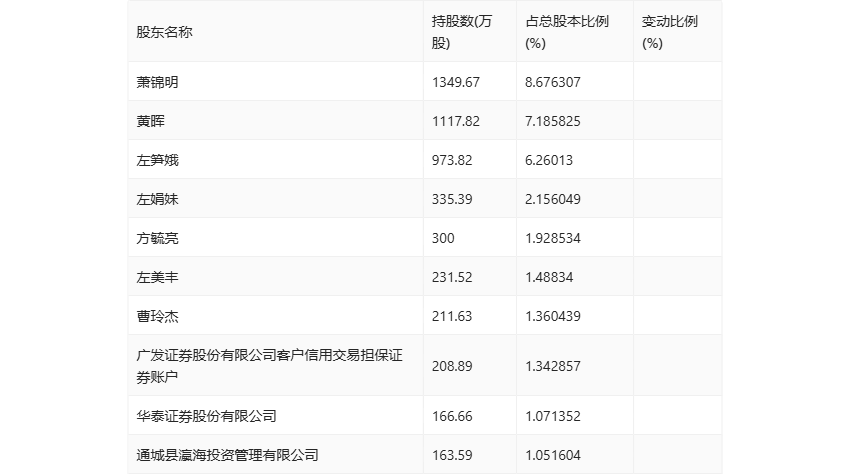This screenshot has height=474, width=850.
Task: Click shareholding value 163.59
Action: pyautogui.click(x=452, y=455)
